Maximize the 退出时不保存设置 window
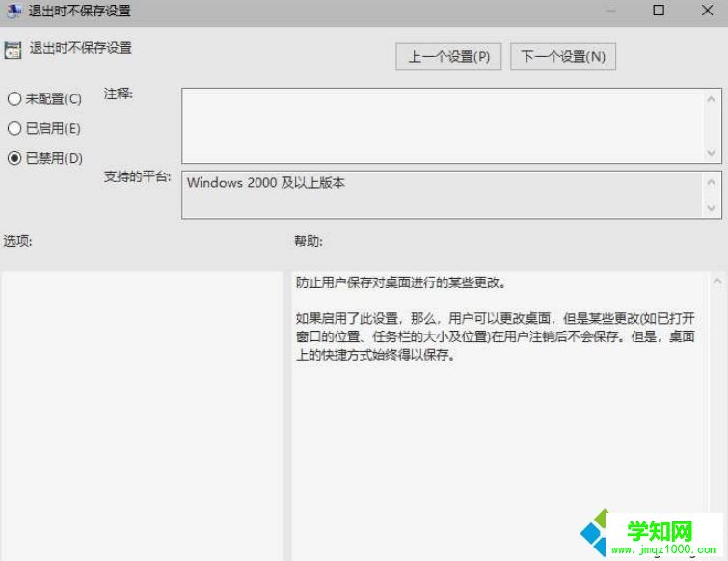Screen dimensions: 728x561 [x=659, y=11]
